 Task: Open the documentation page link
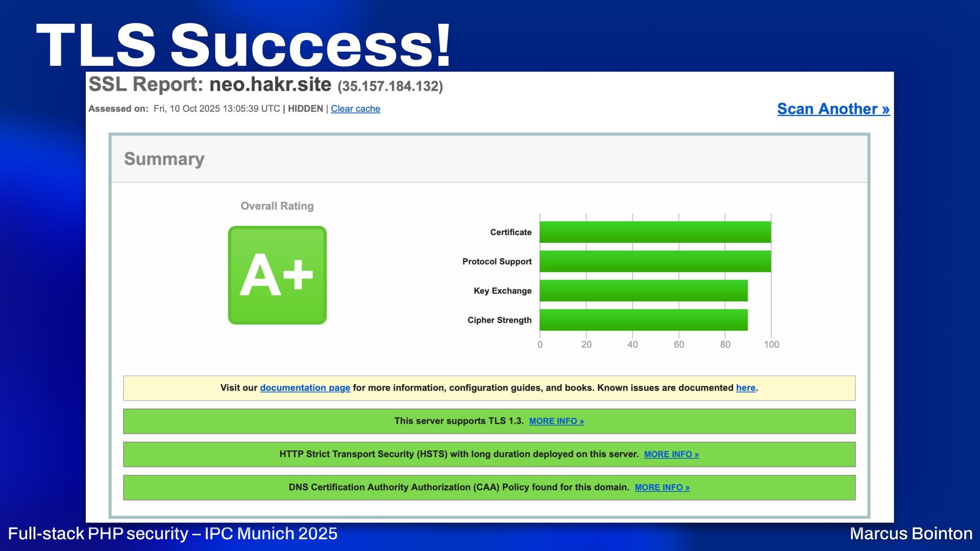[305, 388]
